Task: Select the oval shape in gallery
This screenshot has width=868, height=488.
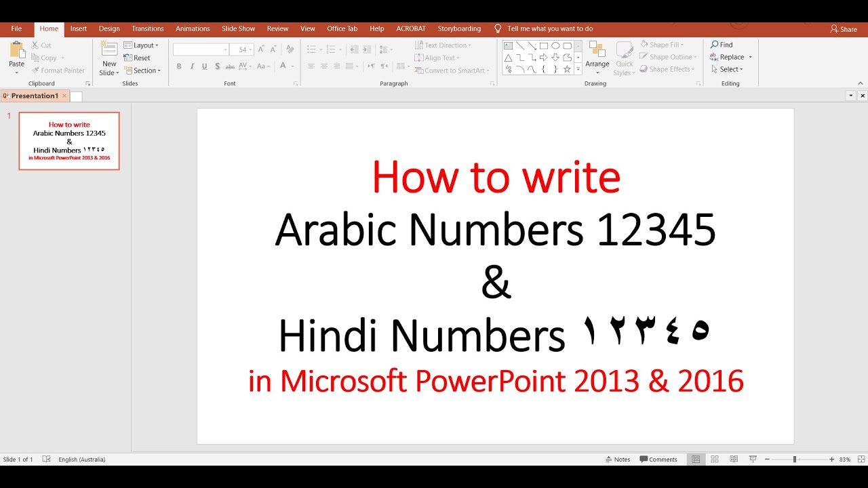Action: point(555,46)
